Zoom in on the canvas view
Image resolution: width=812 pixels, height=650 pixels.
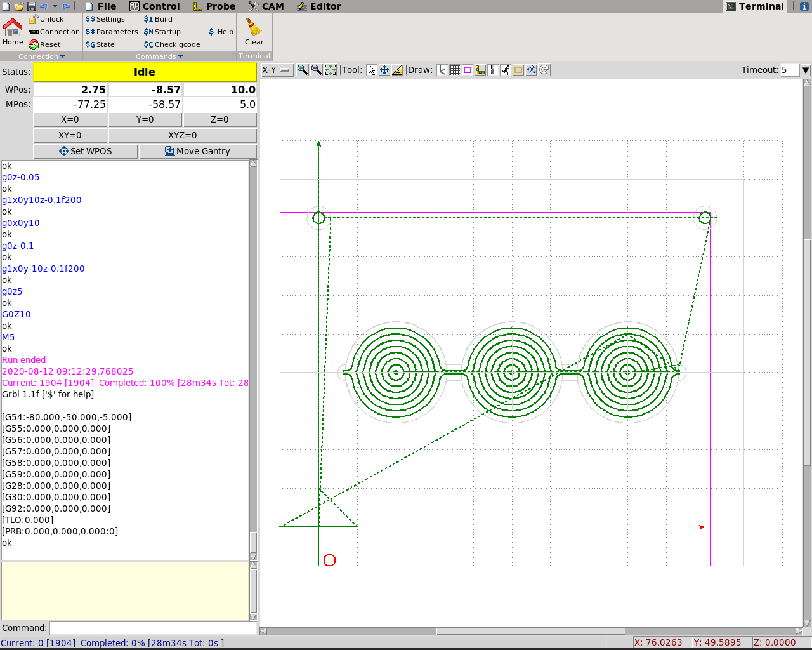303,70
